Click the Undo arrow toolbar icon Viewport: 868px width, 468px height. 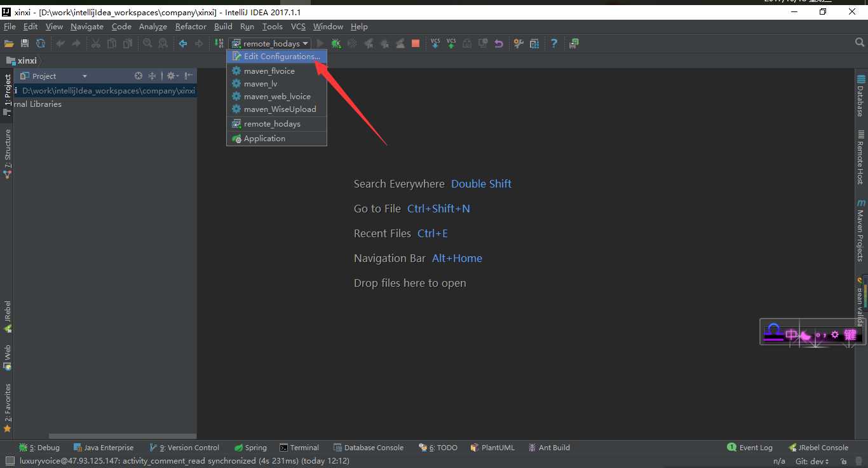(x=60, y=43)
